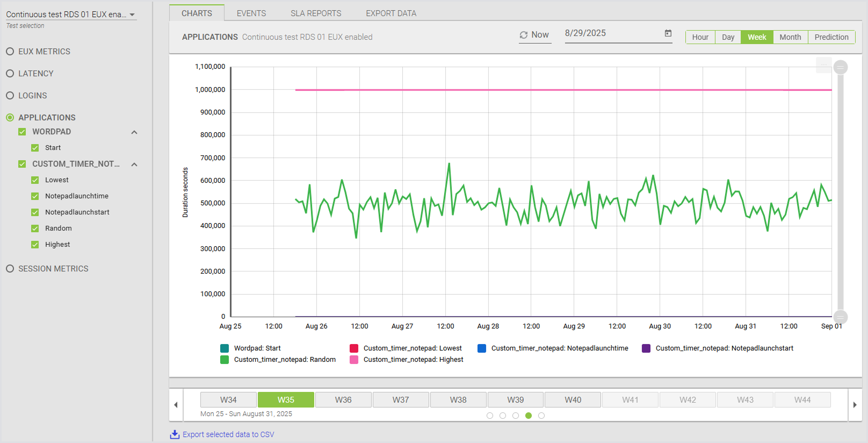Click the Export to CSV download icon
The height and width of the screenshot is (443, 868).
[x=175, y=434]
